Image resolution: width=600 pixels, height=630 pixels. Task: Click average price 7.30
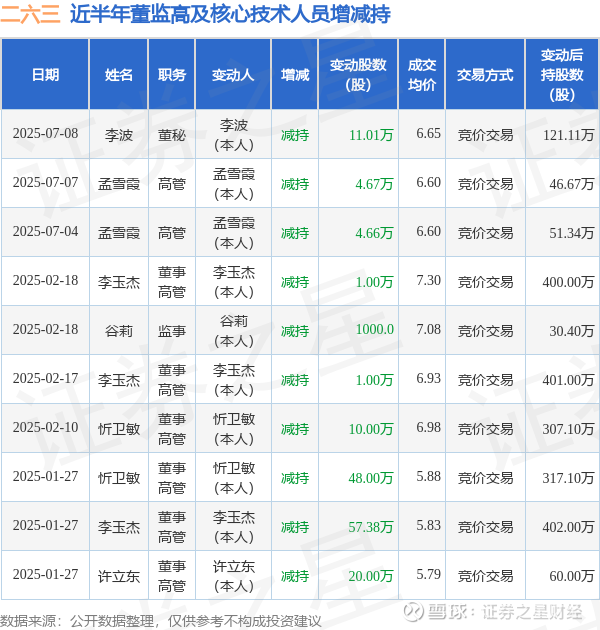click(428, 280)
